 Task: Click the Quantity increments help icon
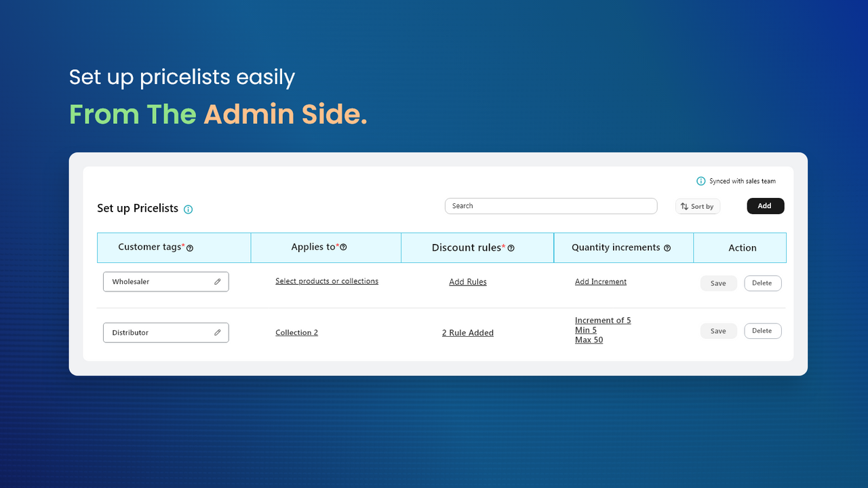pyautogui.click(x=667, y=247)
